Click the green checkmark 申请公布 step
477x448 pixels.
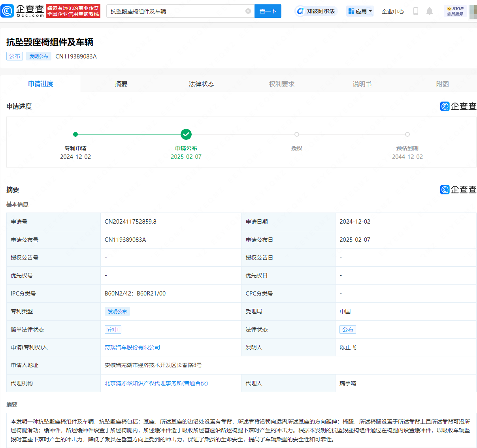pyautogui.click(x=186, y=134)
